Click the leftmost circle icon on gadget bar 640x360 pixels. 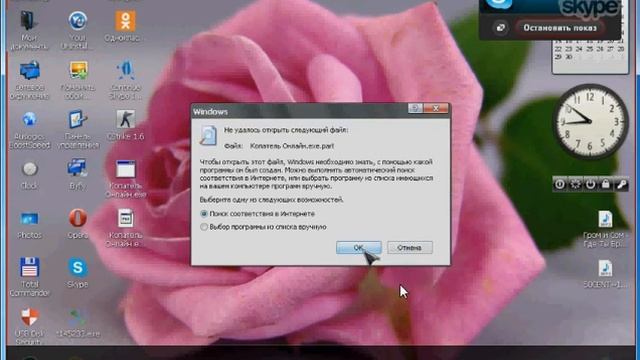pyautogui.click(x=560, y=184)
